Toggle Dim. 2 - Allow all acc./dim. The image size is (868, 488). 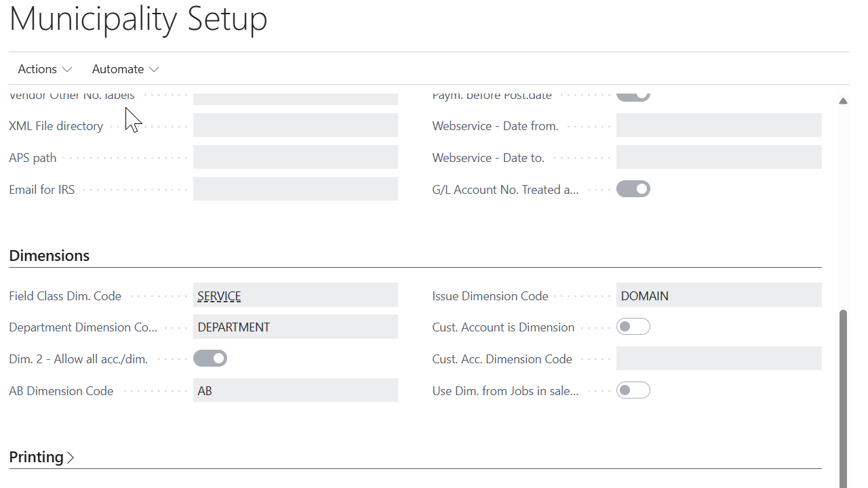pos(210,359)
